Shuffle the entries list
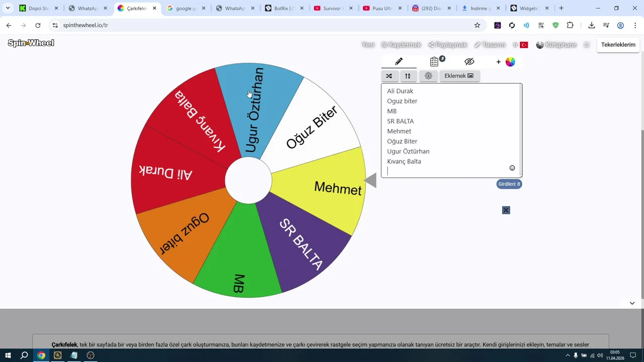Screen dimensions: 644x362 pos(389,76)
